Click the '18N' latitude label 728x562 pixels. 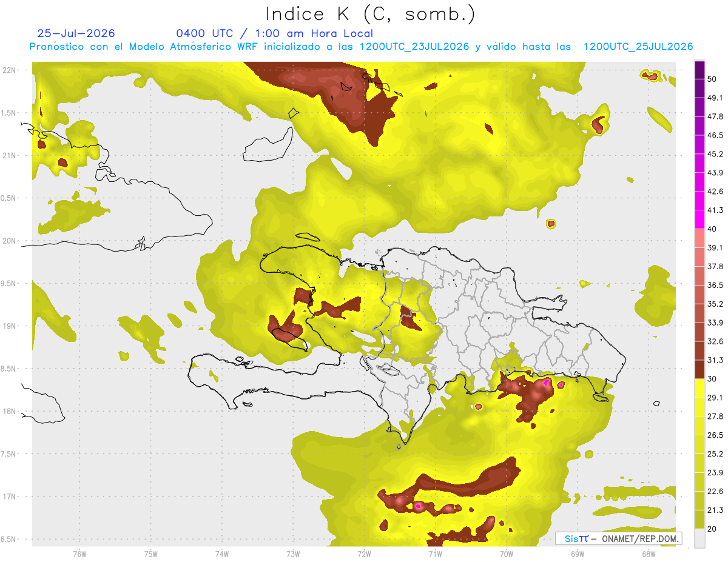9,411
